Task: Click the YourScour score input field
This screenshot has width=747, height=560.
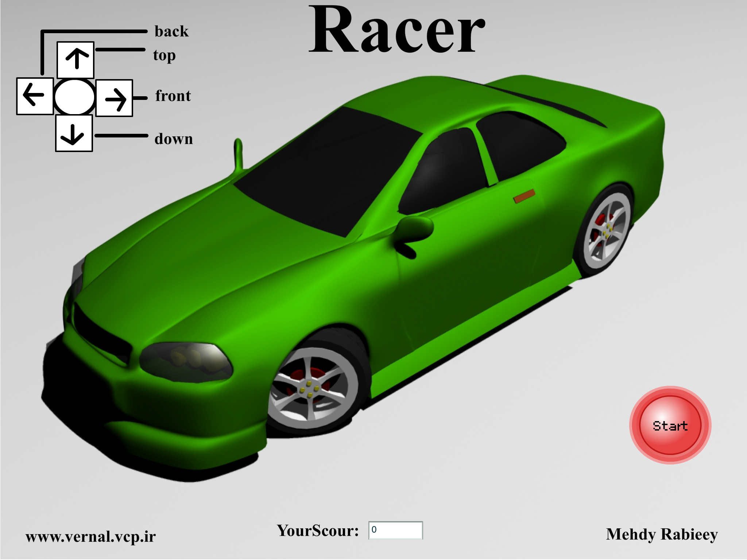Action: [396, 530]
